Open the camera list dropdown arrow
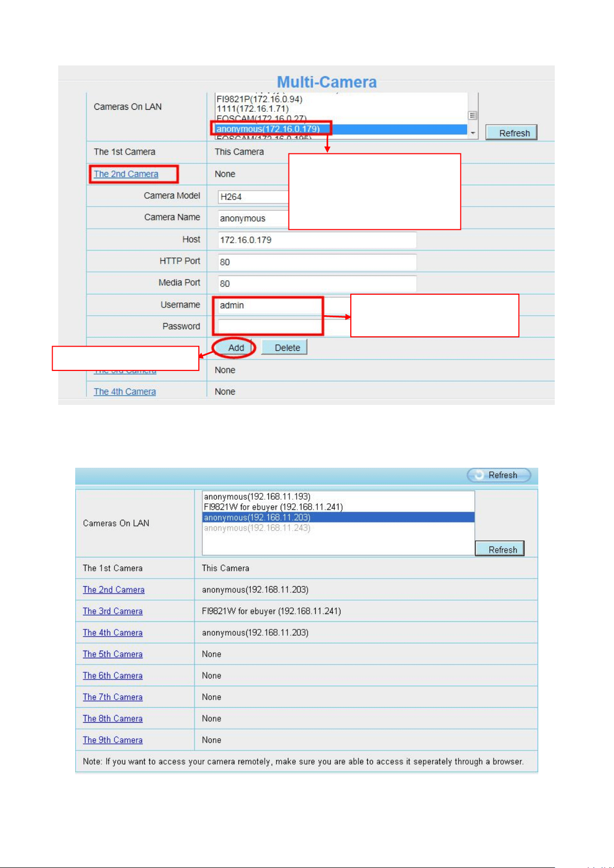The height and width of the screenshot is (868, 614). click(473, 133)
